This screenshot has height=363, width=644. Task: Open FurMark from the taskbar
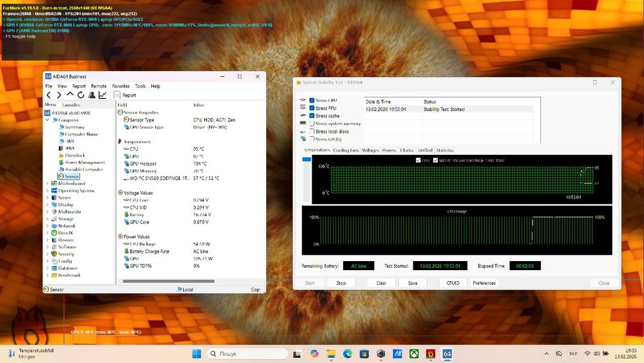[430, 353]
